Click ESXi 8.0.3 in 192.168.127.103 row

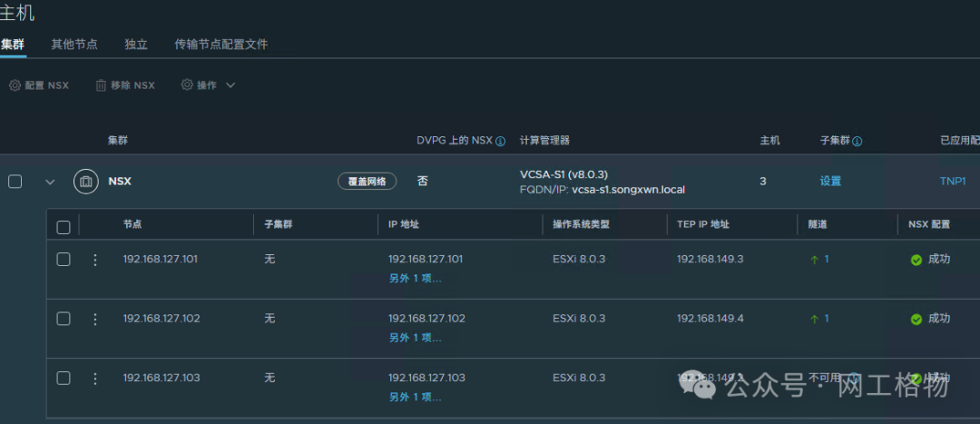click(579, 378)
